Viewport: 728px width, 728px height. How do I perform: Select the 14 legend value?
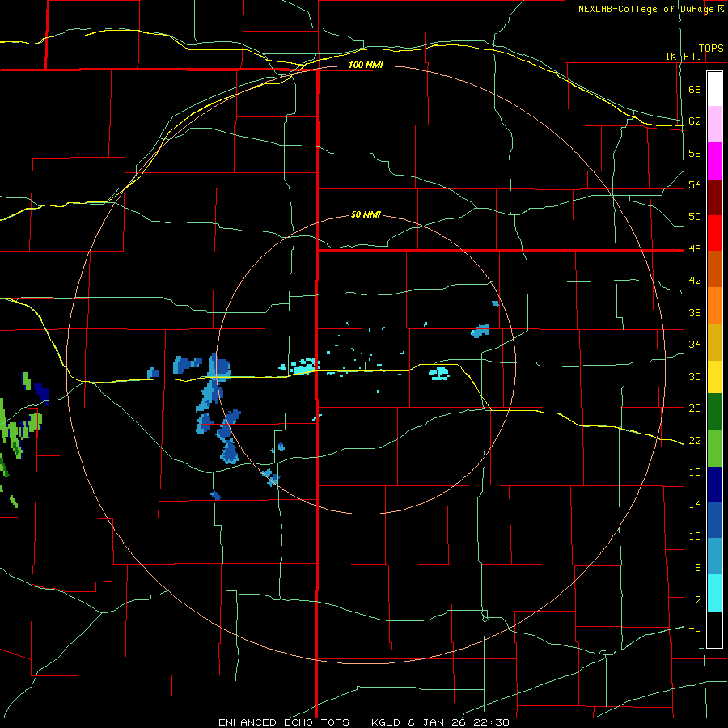[695, 505]
